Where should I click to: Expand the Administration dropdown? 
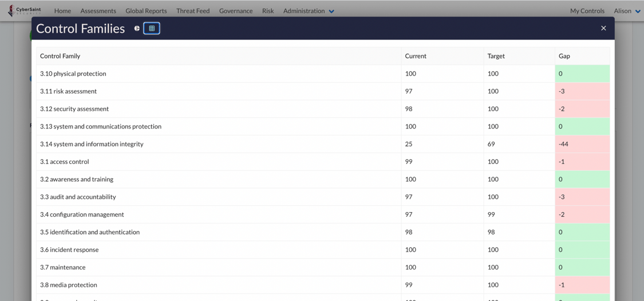coord(309,11)
